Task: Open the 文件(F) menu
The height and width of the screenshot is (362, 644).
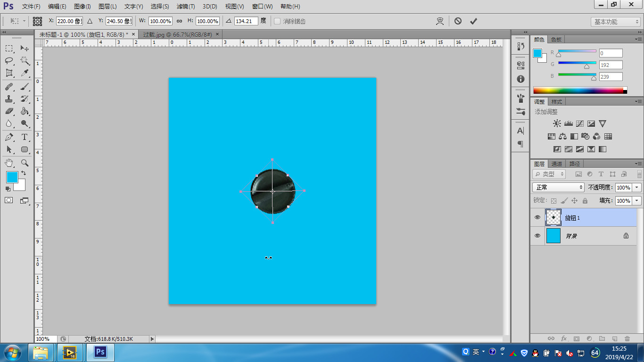Action: [31, 7]
